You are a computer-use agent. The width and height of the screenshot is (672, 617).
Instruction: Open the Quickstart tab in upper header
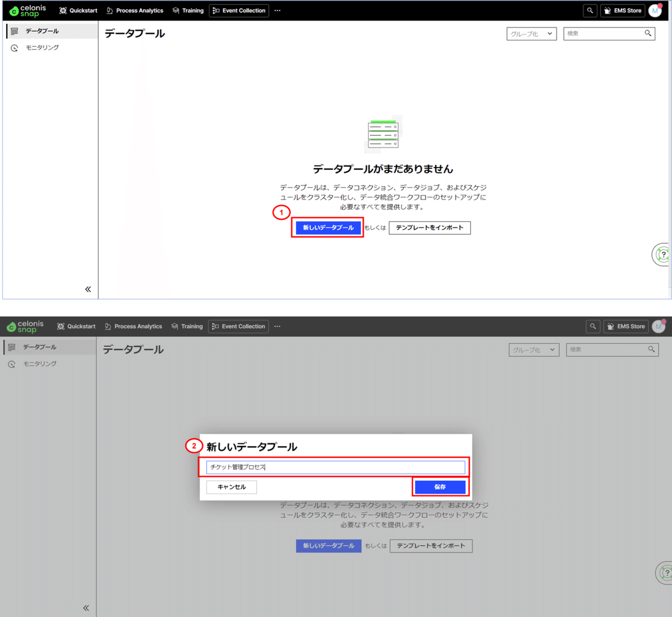coord(78,11)
